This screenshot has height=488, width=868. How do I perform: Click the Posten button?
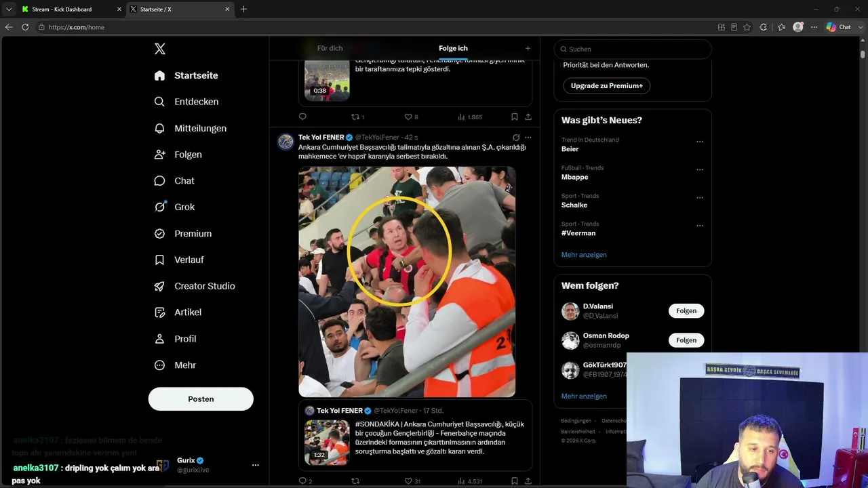pyautogui.click(x=201, y=399)
